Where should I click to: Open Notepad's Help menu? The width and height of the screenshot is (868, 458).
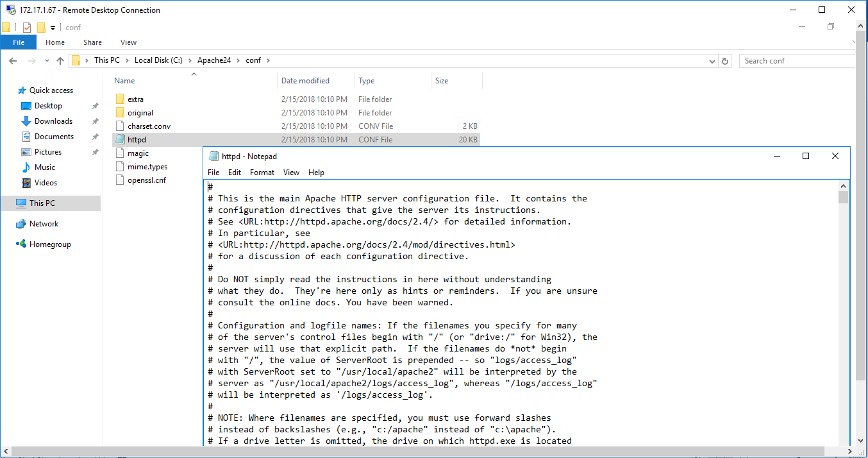[x=316, y=173]
